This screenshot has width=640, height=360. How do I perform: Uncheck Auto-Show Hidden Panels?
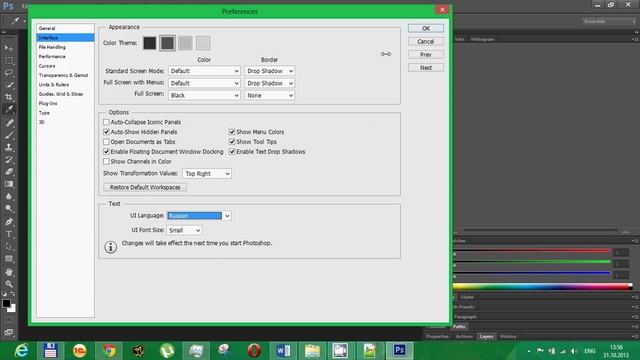click(x=106, y=132)
